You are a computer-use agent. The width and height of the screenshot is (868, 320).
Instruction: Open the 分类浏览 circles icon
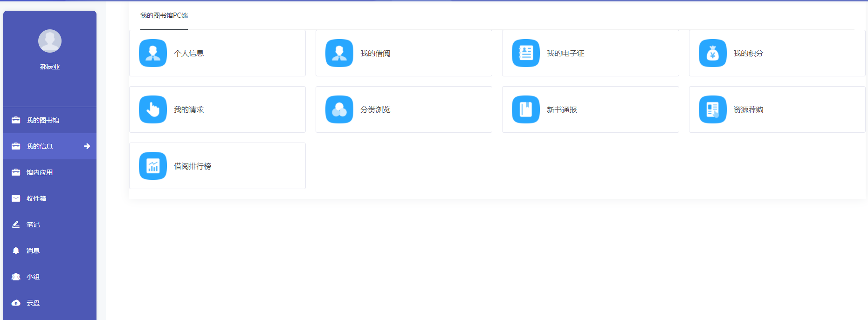coord(339,109)
